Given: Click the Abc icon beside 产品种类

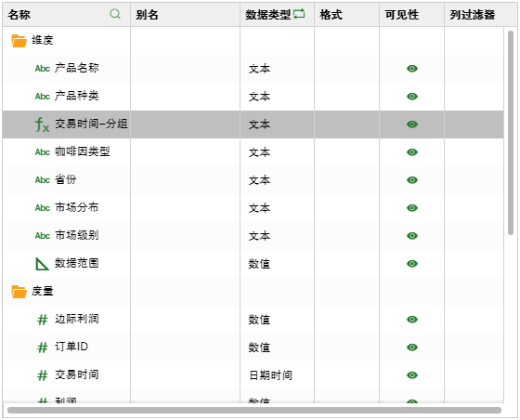Looking at the screenshot, I should pyautogui.click(x=43, y=97).
